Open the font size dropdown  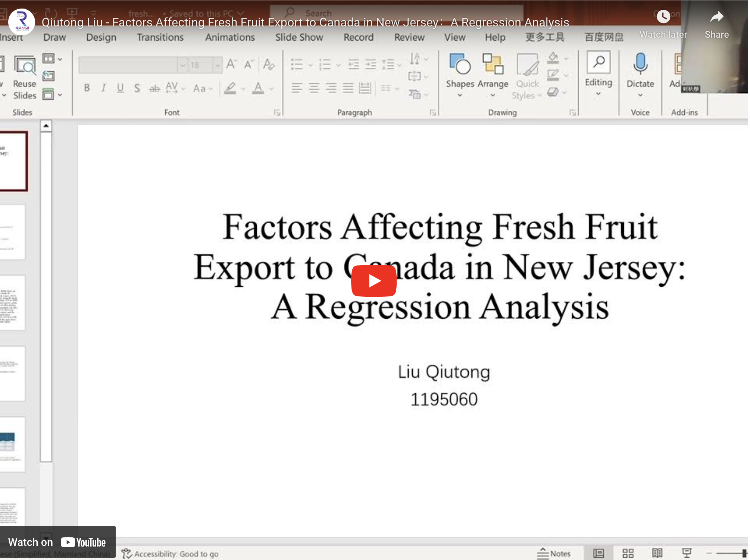217,65
